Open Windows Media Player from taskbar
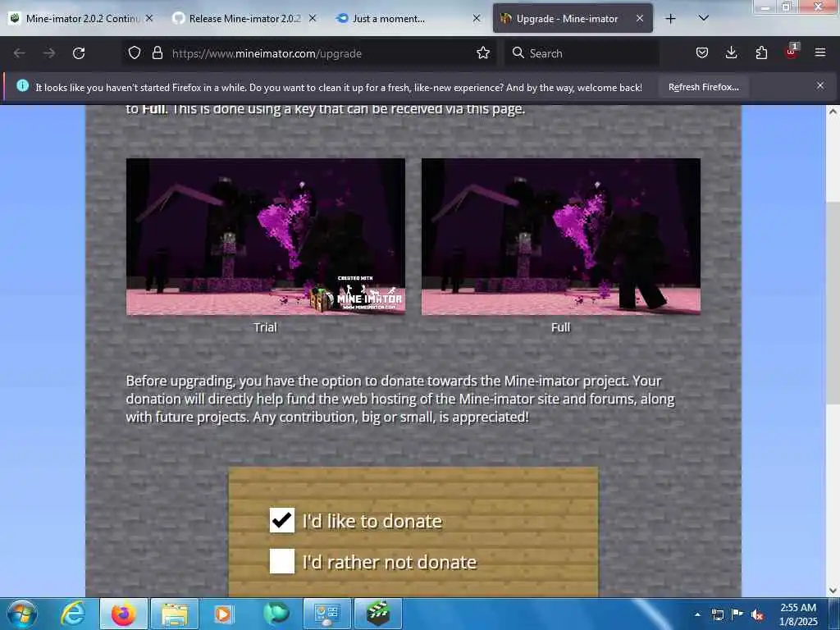Screen dimensions: 840x630 tap(223, 614)
